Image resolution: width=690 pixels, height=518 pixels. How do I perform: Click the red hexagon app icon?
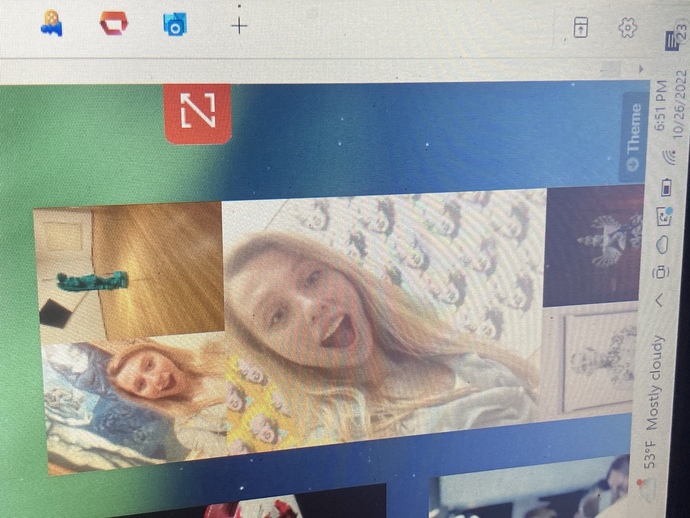[113, 23]
